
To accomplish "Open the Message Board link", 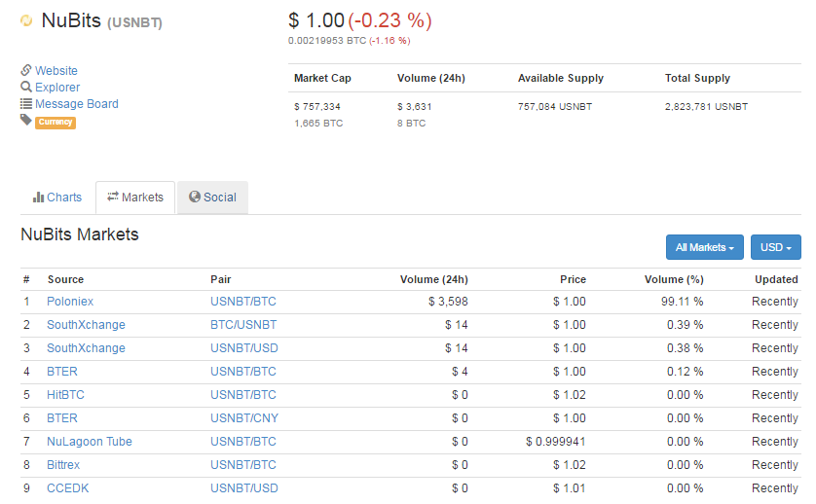I will click(x=77, y=104).
